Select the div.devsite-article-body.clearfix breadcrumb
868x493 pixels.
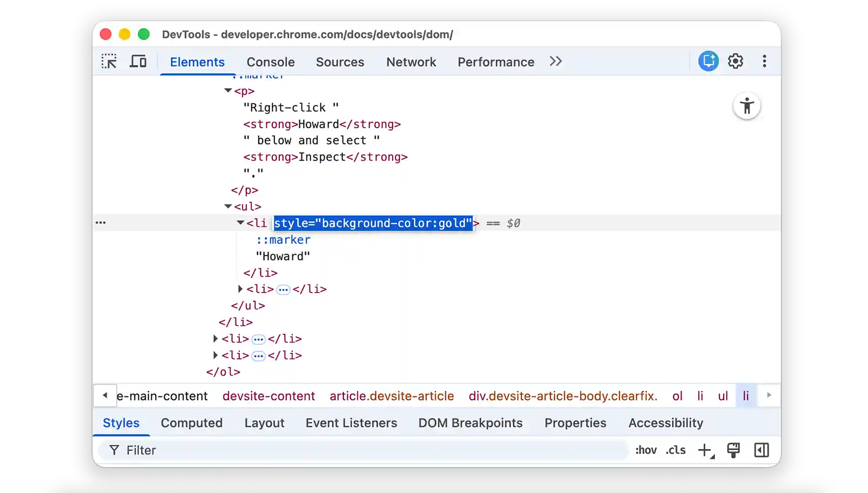(x=563, y=396)
